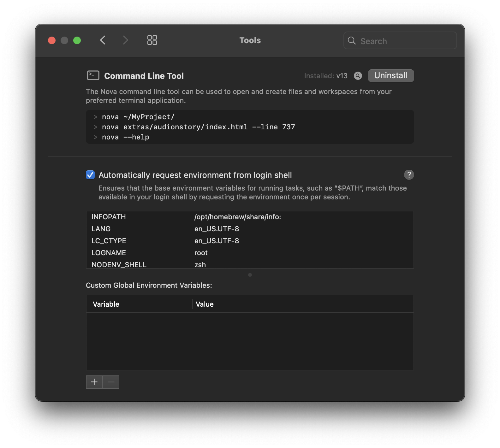Show all preference panes grid

152,40
